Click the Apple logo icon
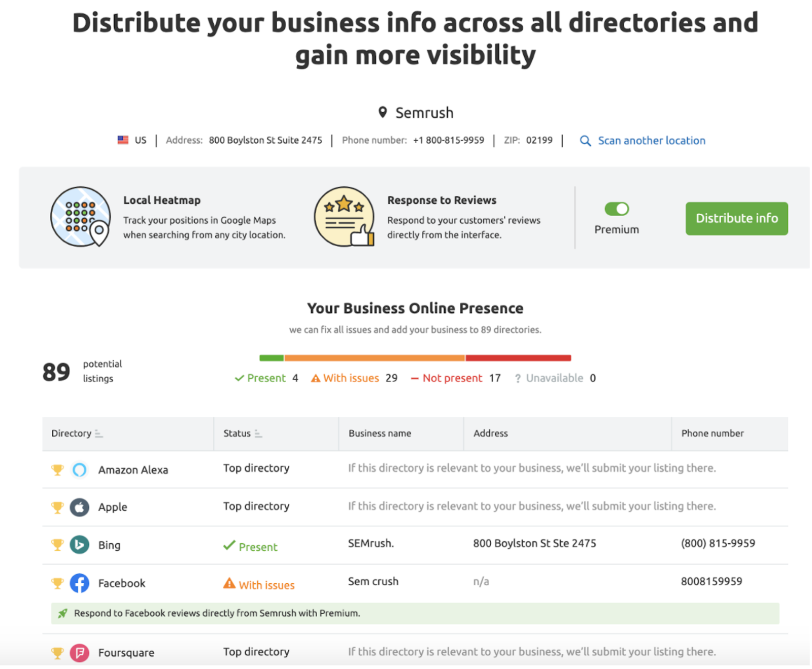Image resolution: width=812 pixels, height=669 pixels. [x=80, y=507]
